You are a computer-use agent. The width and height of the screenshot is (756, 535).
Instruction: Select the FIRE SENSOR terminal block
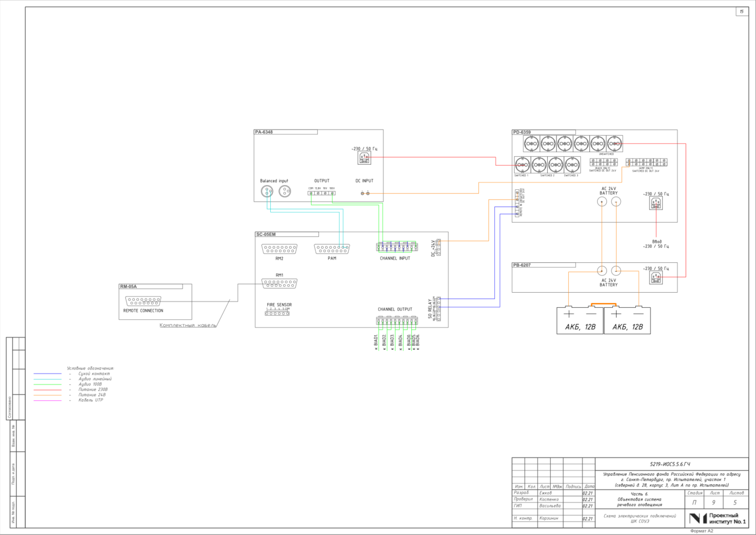click(x=277, y=313)
